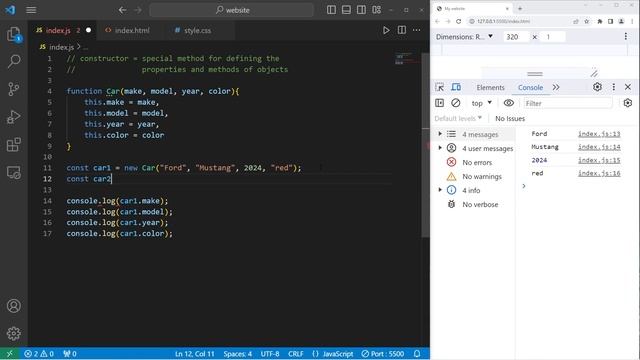Open the top context dropdown
The height and width of the screenshot is (360, 640).
coord(482,103)
